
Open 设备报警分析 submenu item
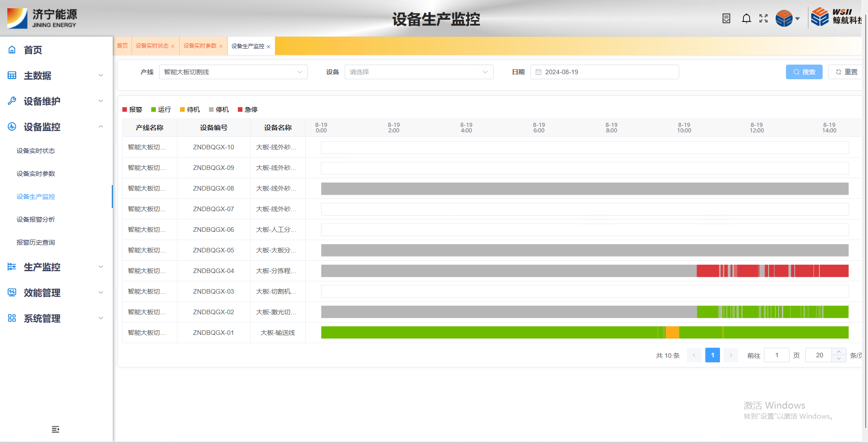click(36, 219)
